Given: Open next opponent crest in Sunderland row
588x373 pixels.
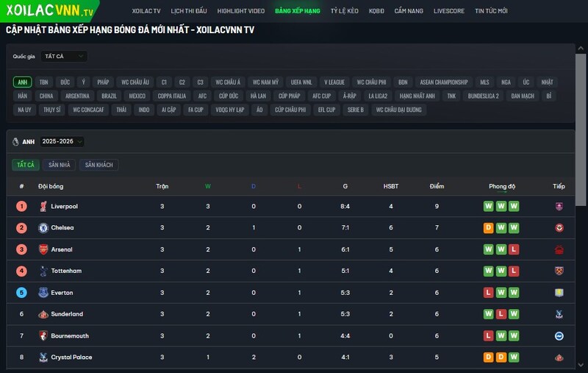Looking at the screenshot, I should (559, 314).
